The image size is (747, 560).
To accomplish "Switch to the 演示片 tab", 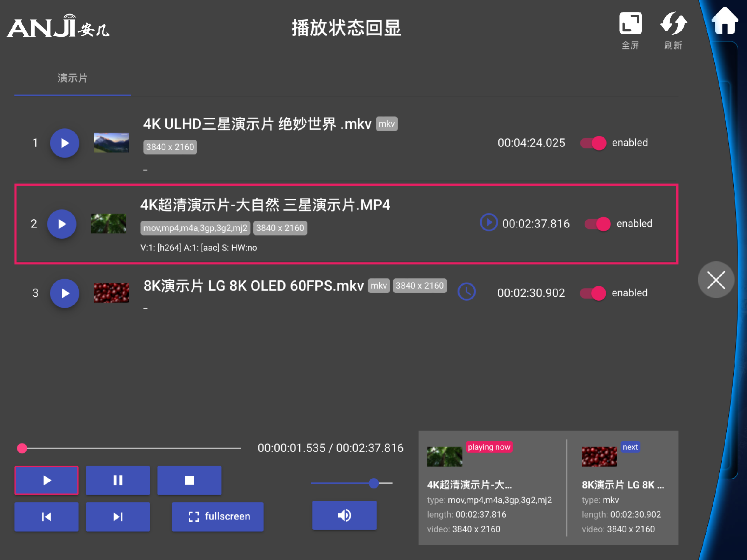I will (x=72, y=78).
